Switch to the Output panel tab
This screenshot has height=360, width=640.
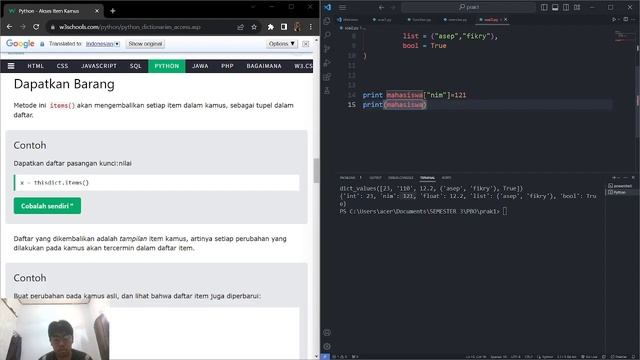point(375,178)
